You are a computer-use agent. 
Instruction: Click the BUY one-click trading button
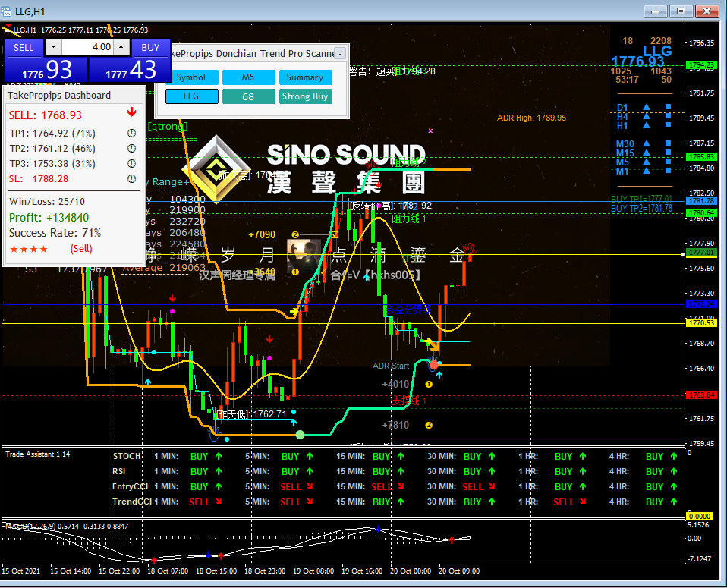[x=150, y=48]
